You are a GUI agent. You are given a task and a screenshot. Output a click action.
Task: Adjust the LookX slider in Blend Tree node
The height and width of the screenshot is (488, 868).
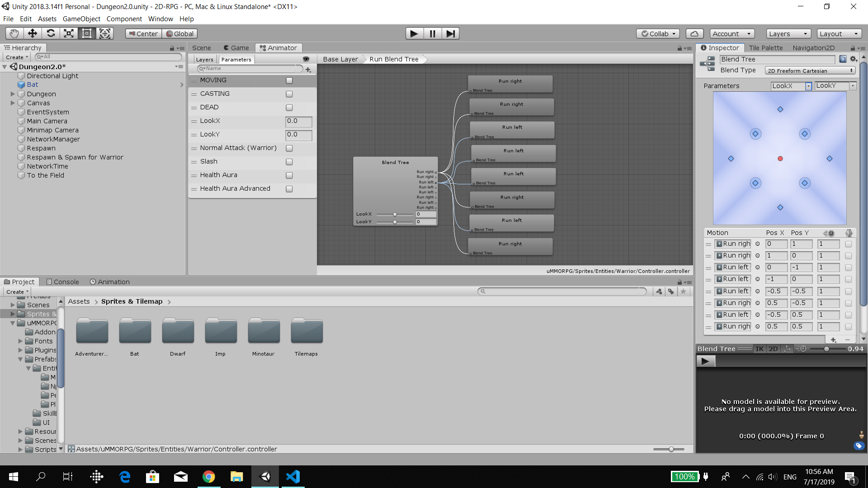point(395,214)
